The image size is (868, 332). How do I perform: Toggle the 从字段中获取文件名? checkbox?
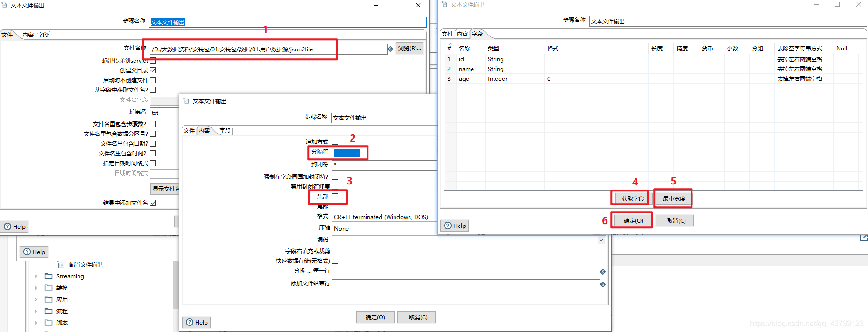(x=153, y=90)
